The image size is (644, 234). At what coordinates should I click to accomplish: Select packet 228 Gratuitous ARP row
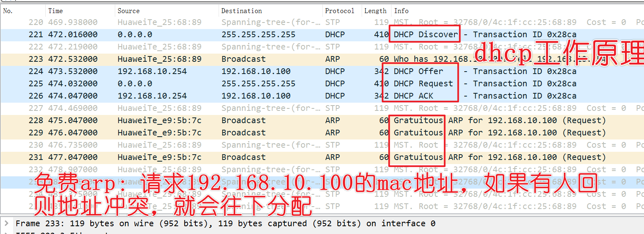click(245, 121)
